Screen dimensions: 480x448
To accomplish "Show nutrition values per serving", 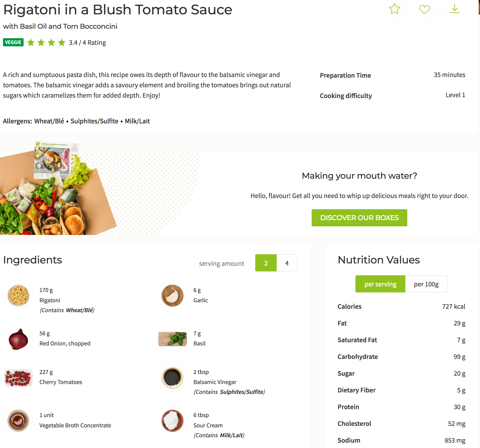I will point(380,284).
